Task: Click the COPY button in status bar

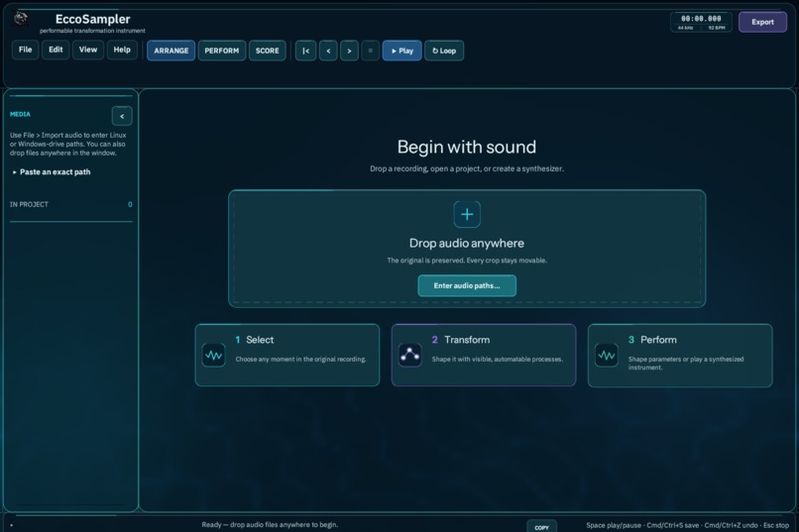Action: click(x=541, y=527)
